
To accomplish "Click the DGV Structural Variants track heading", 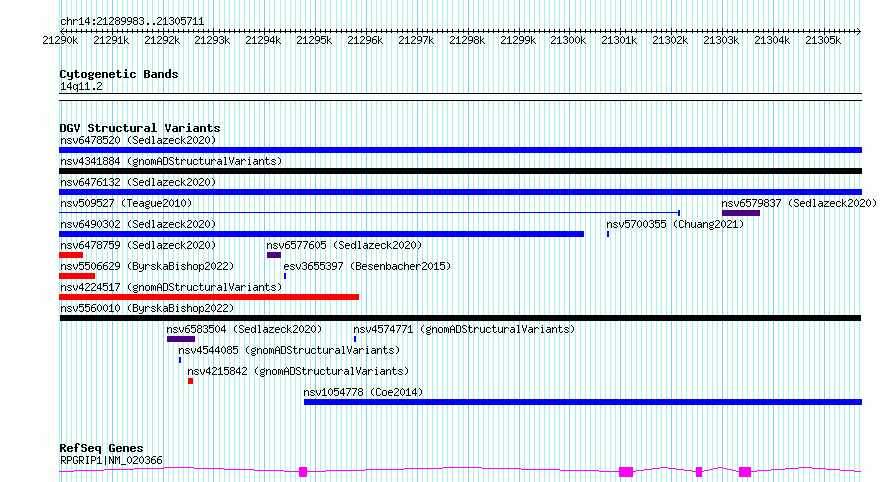I will [140, 128].
